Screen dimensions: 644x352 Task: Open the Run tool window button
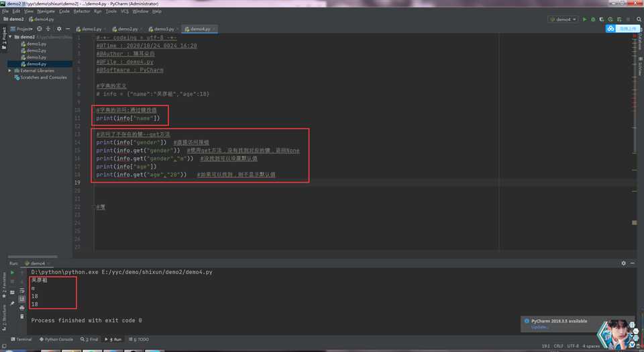[x=113, y=339]
